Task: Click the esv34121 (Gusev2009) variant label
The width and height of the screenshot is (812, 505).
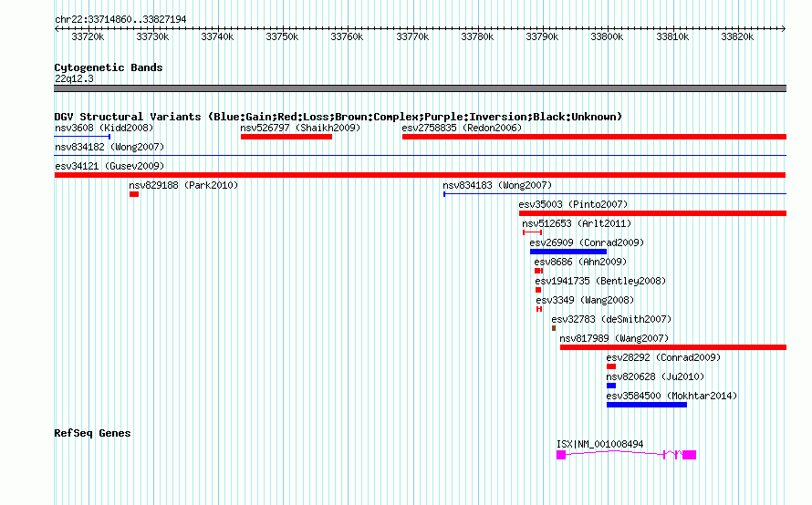Action: click(109, 166)
